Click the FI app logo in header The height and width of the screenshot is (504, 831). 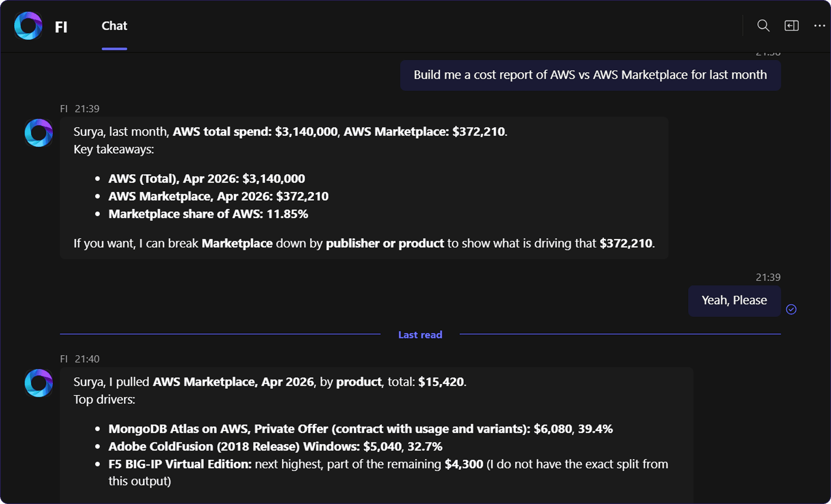pyautogui.click(x=28, y=26)
